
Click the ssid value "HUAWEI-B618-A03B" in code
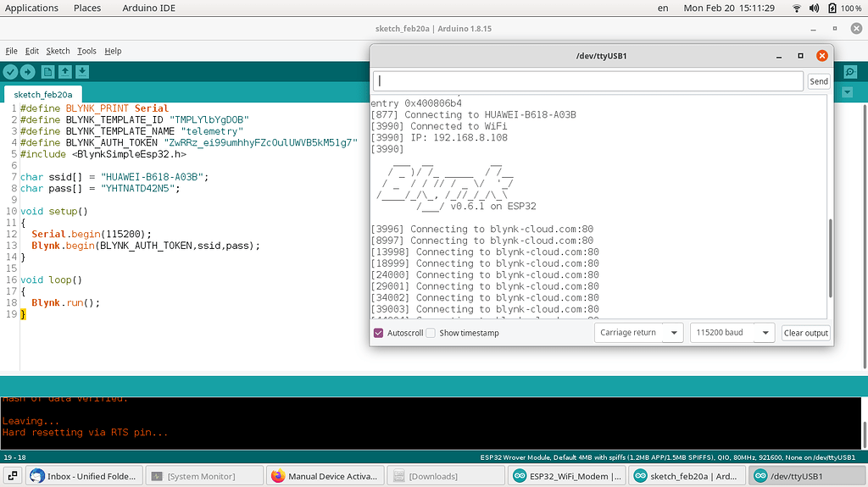(153, 177)
